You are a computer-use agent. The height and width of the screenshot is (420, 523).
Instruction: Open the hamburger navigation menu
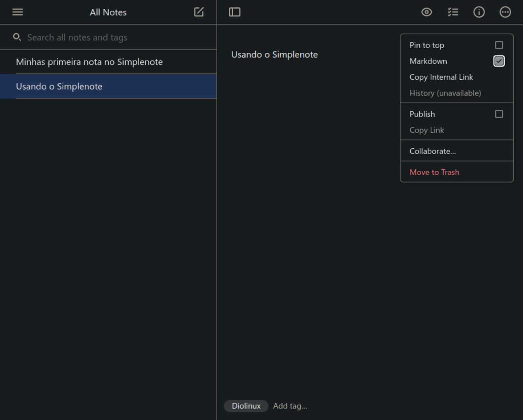click(x=18, y=12)
